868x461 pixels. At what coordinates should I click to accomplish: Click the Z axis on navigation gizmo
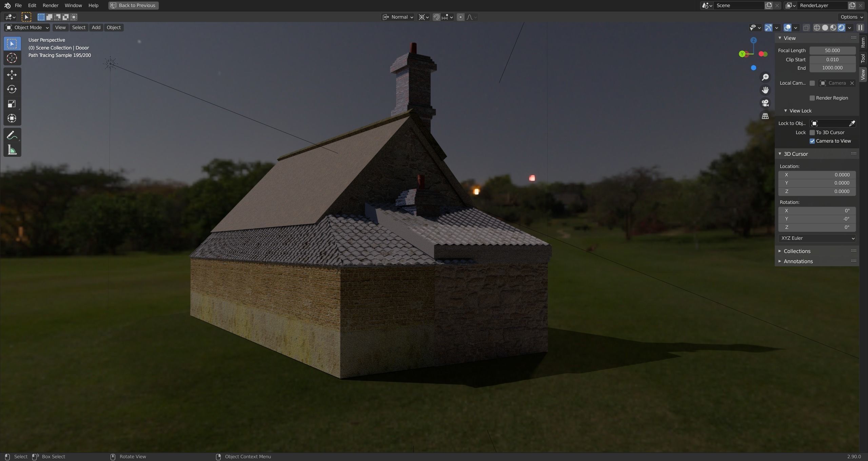(x=753, y=40)
